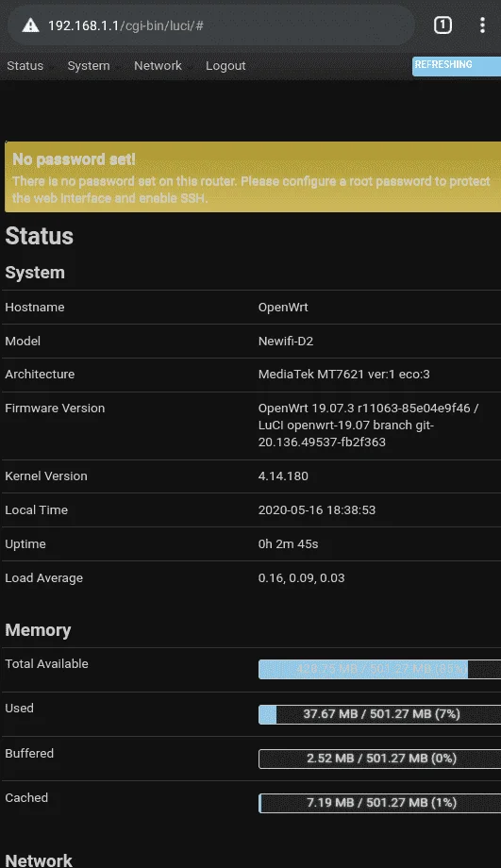The image size is (501, 868).
Task: Open the Status menu
Action: point(25,65)
